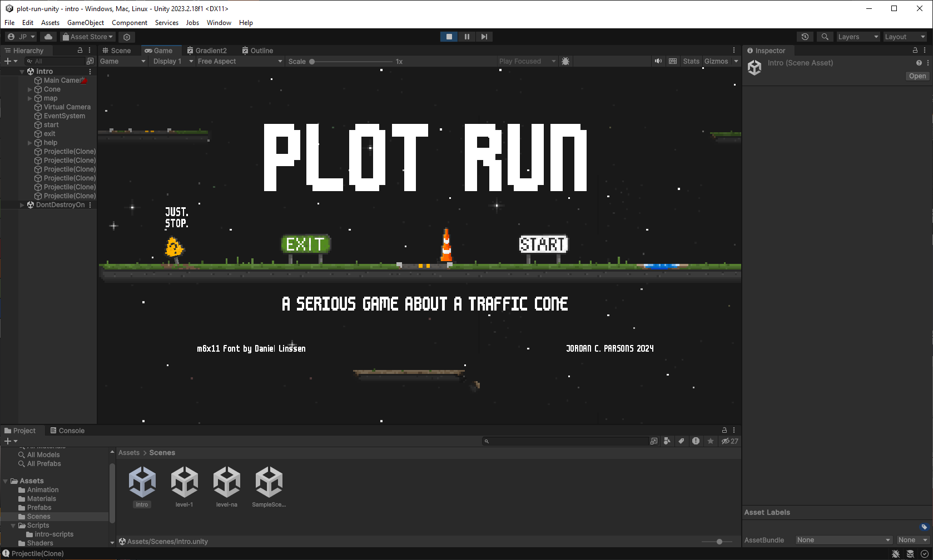
Task: Click Search by Label tag icon
Action: pyautogui.click(x=681, y=441)
